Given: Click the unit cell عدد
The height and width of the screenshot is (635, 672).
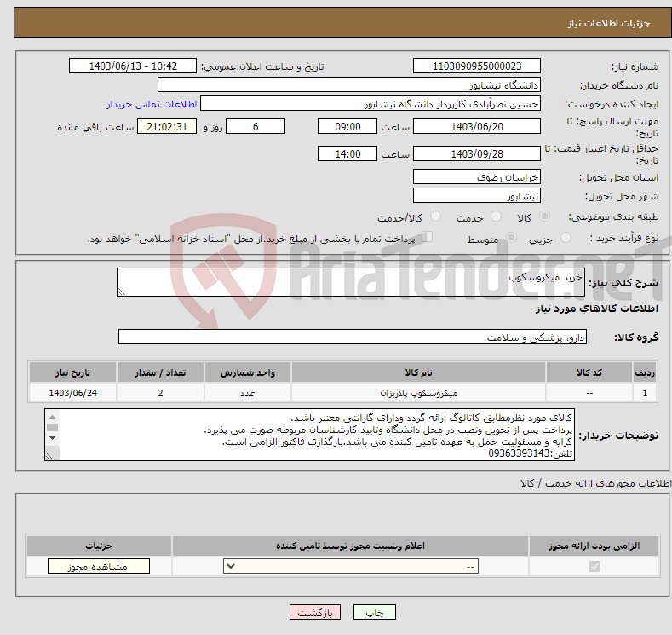Looking at the screenshot, I should [248, 393].
